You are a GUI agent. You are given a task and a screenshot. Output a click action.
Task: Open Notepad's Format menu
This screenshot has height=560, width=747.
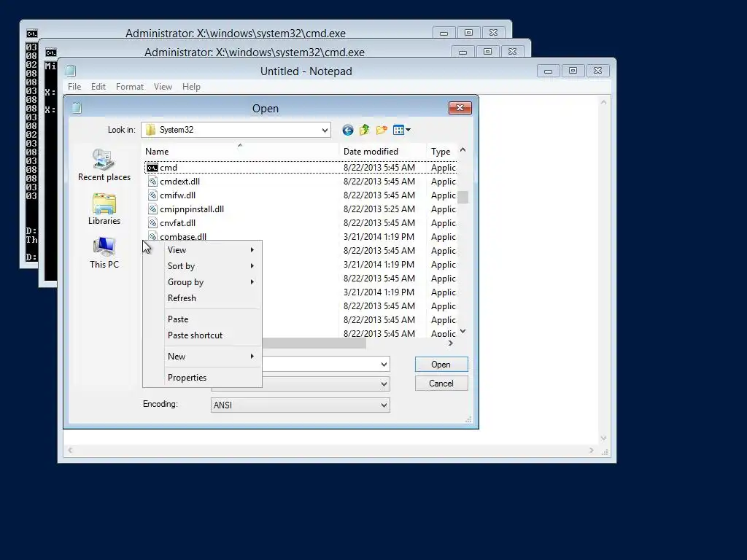pos(130,87)
